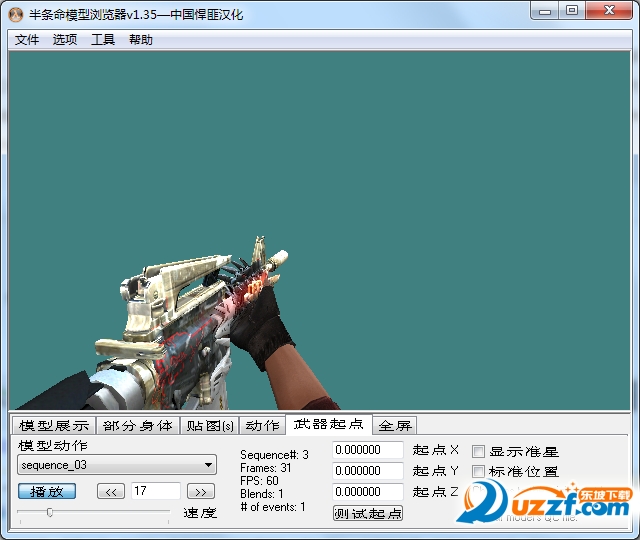Select the 武器起点 tab
640x540 pixels.
point(329,424)
